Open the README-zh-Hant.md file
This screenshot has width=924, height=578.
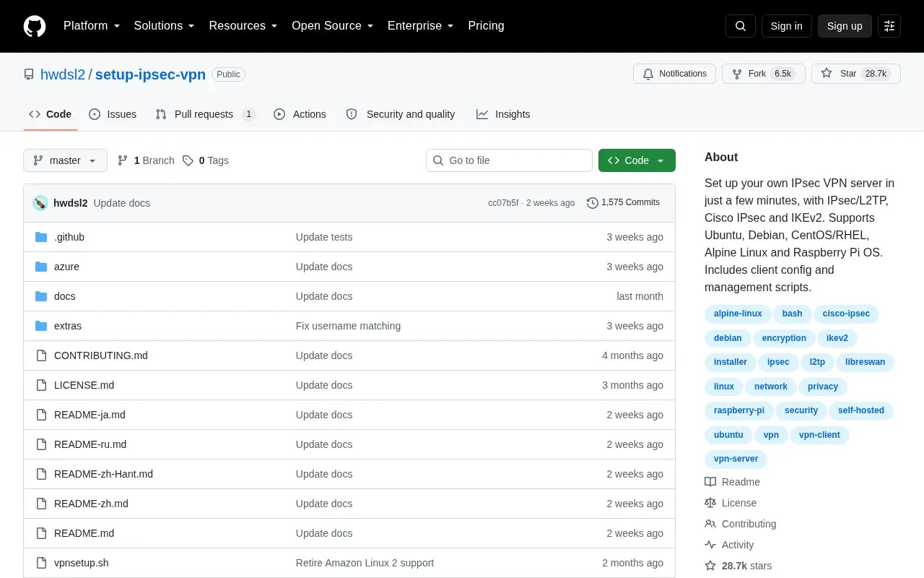pos(103,474)
